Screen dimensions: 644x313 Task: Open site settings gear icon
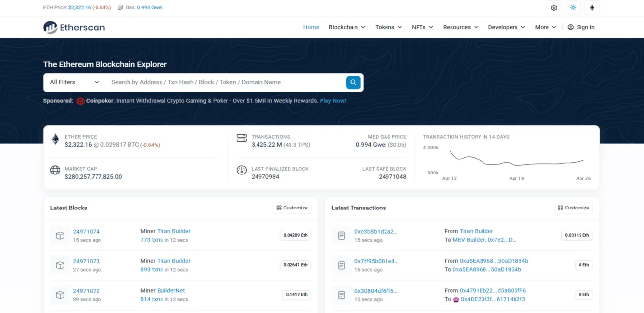pos(554,8)
